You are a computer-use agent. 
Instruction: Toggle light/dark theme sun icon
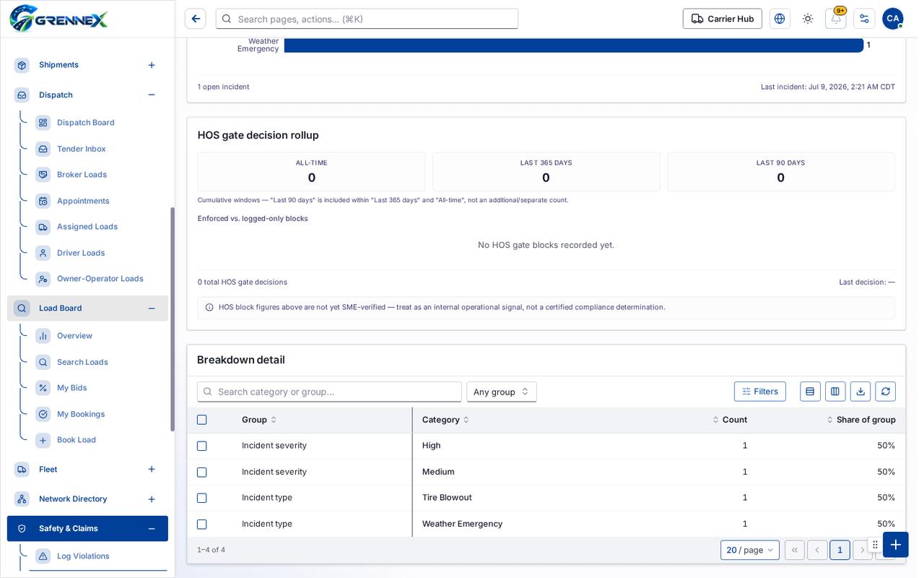[x=808, y=19]
